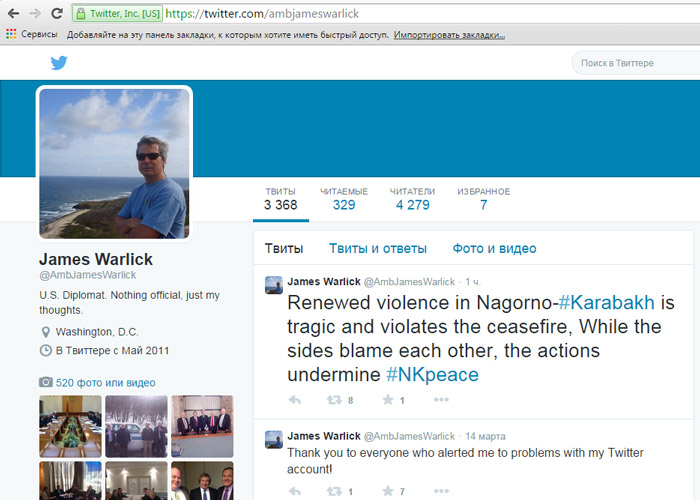Switch to Твиты и ответы tab
The width and height of the screenshot is (700, 500).
(378, 248)
